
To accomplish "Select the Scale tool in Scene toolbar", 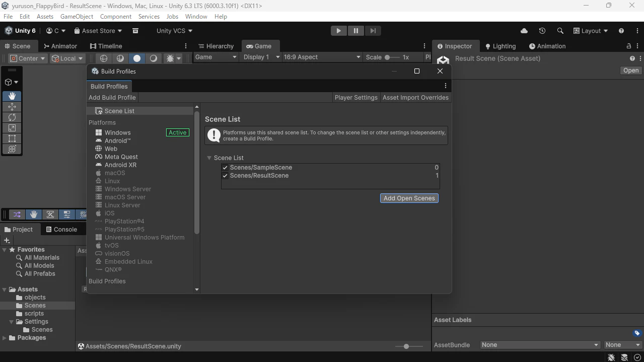I will pos(12,128).
